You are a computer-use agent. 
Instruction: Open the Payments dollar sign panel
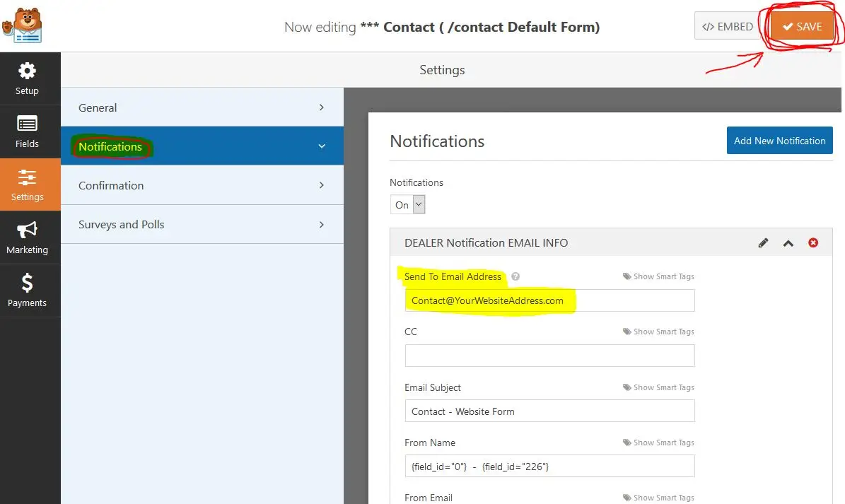click(27, 291)
